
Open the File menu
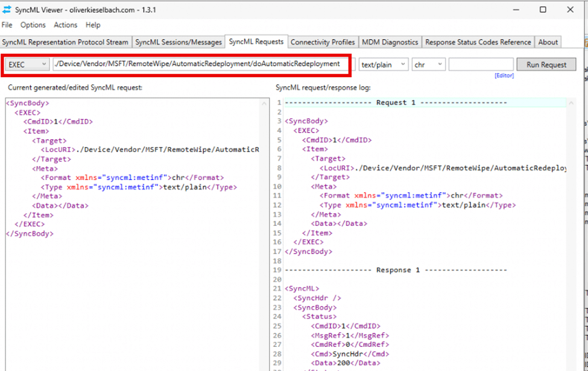pyautogui.click(x=7, y=25)
